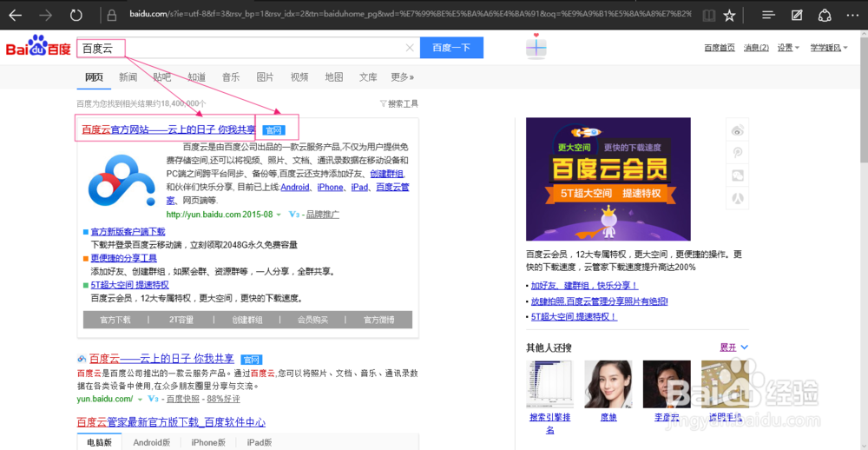Go to 百度首页 link
Image resolution: width=868 pixels, height=450 pixels.
click(719, 48)
